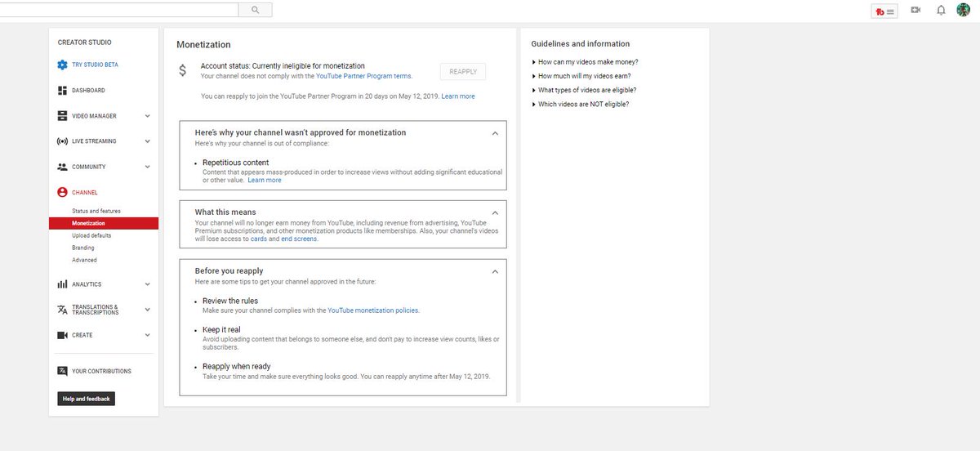The height and width of the screenshot is (451, 980).
Task: Click Learn more under Repetitious content
Action: pos(265,180)
